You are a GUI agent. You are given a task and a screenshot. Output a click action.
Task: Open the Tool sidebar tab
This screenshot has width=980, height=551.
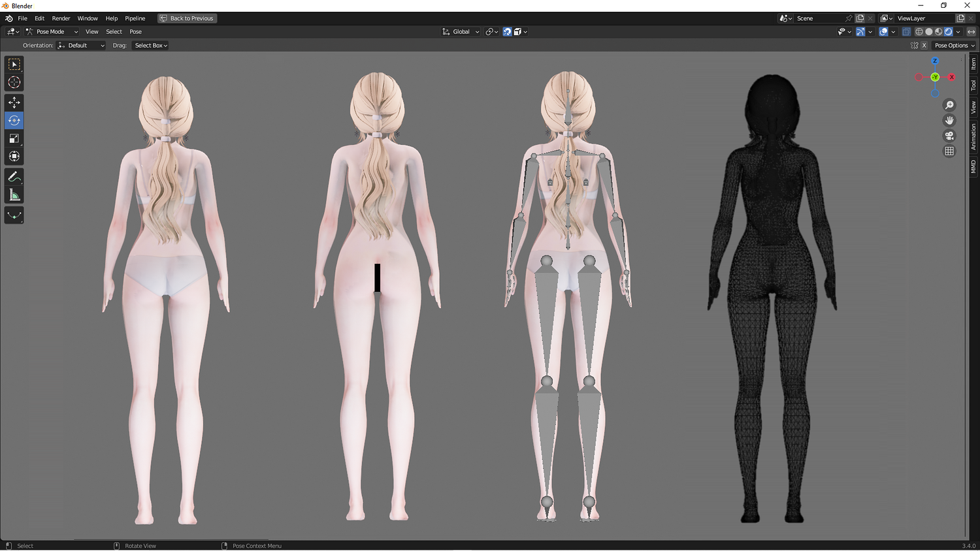pos(973,86)
